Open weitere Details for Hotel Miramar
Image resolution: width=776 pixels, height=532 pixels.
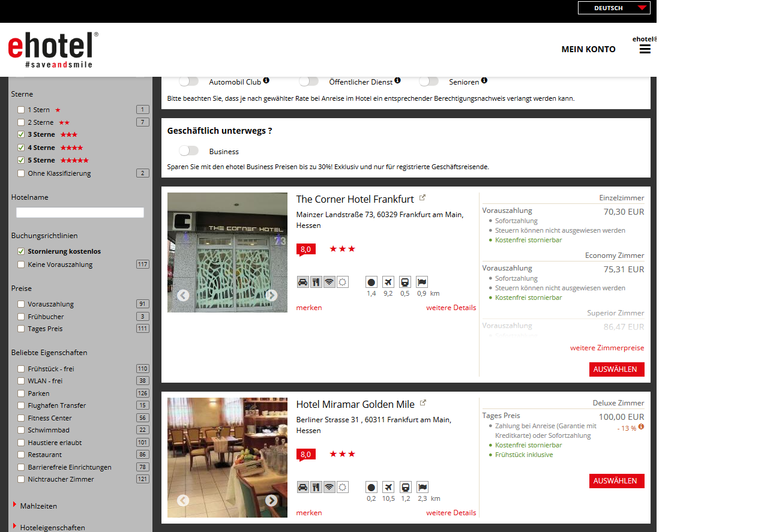(451, 513)
